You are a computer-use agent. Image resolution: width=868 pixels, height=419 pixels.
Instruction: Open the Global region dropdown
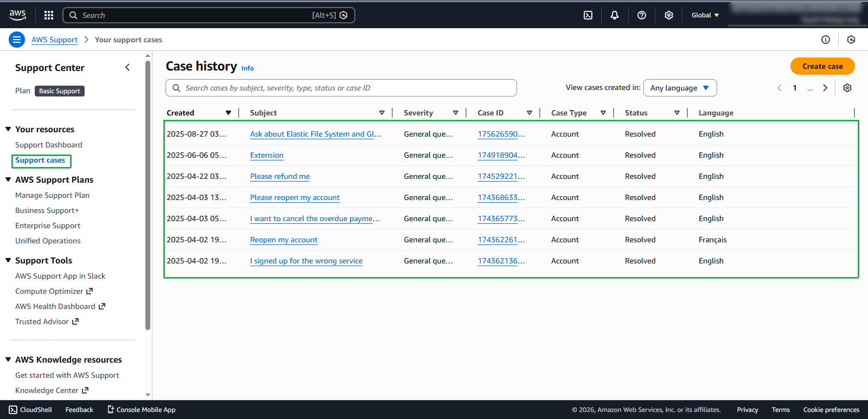(x=705, y=15)
